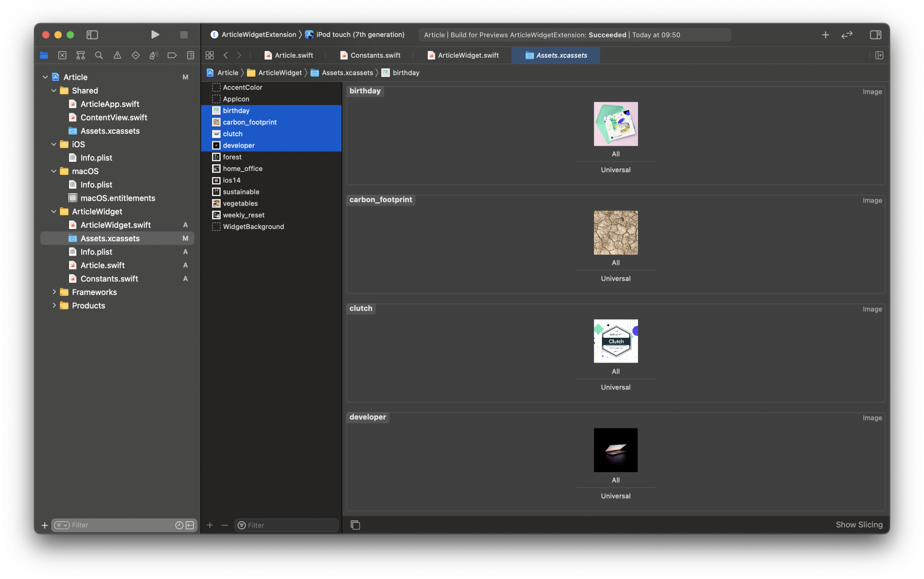Switch to the Constants.swift tab
Viewport: 924px width, 579px height.
pyautogui.click(x=375, y=55)
